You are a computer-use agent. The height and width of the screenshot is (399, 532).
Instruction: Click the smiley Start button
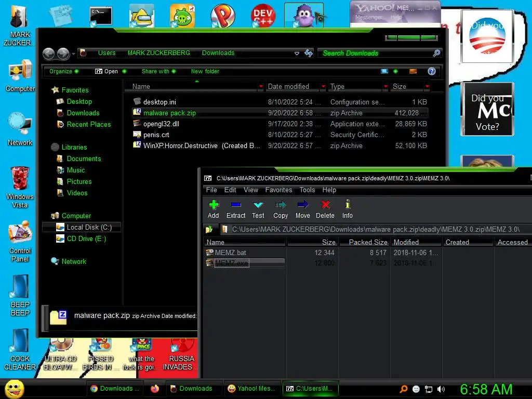coord(14,389)
